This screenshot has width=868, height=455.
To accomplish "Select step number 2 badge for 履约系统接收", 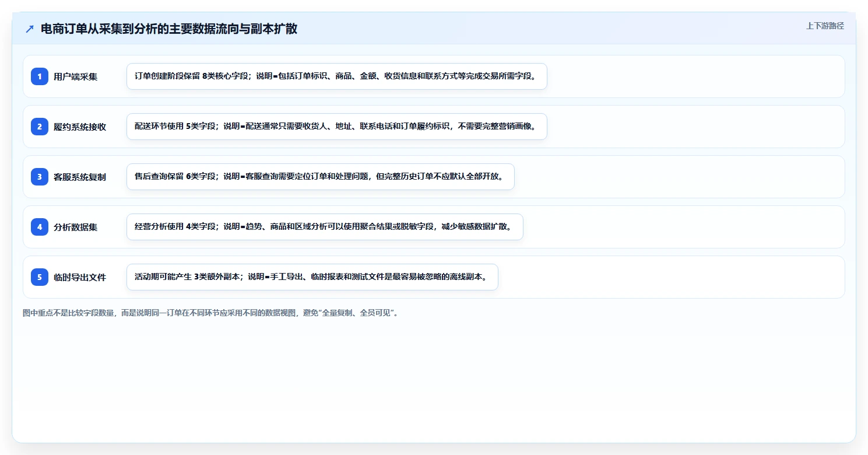I will coord(40,127).
